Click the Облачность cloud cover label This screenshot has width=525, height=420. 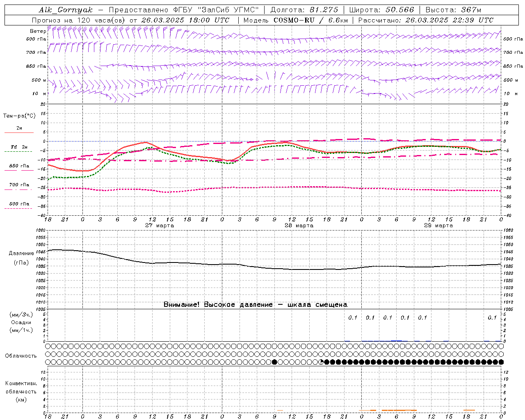tap(21, 356)
